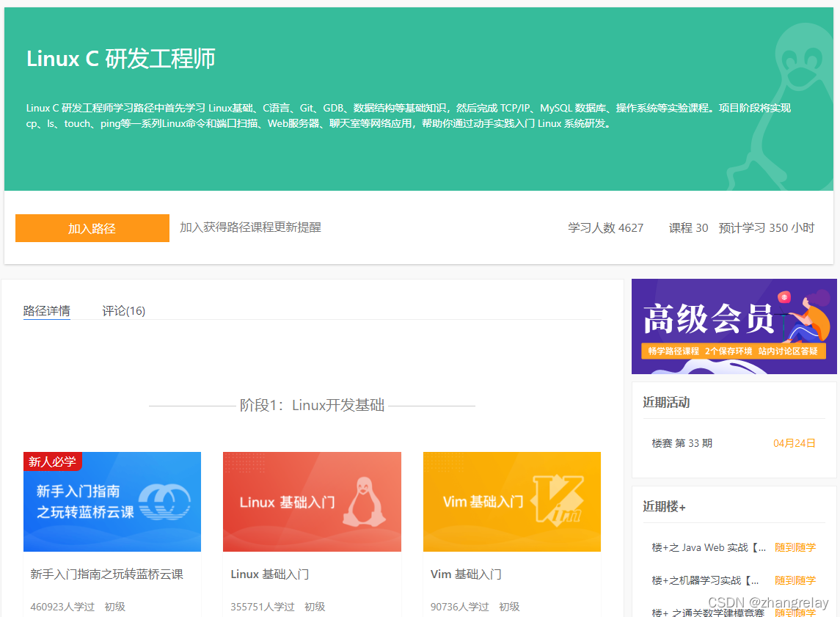The image size is (840, 617).
Task: Click the 课程 30 statistic
Action: tap(688, 227)
